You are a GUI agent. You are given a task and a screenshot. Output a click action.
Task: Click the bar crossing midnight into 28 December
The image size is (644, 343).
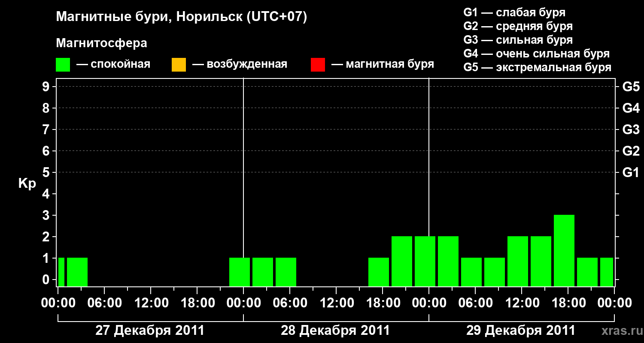(240, 272)
